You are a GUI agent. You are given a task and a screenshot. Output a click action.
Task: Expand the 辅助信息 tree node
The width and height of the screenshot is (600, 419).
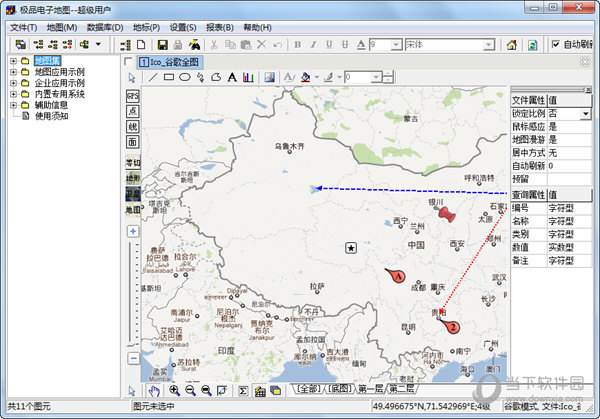point(13,105)
